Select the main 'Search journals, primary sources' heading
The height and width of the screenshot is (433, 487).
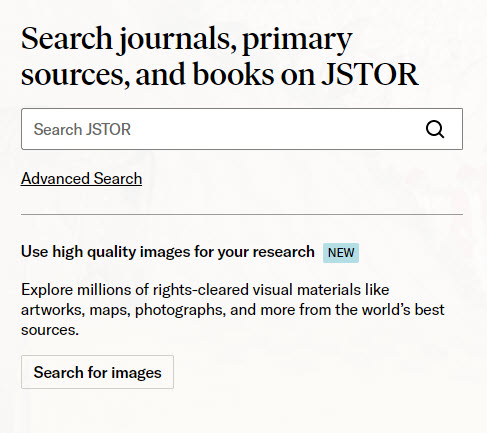click(220, 56)
